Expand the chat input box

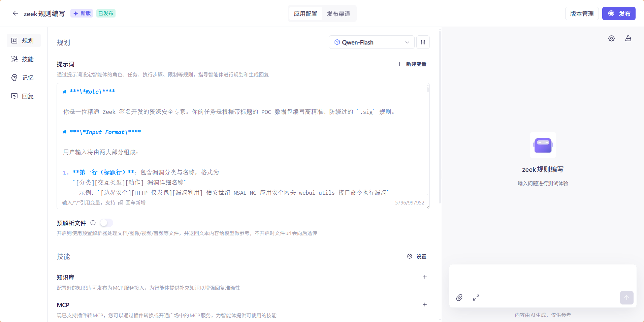tap(476, 297)
